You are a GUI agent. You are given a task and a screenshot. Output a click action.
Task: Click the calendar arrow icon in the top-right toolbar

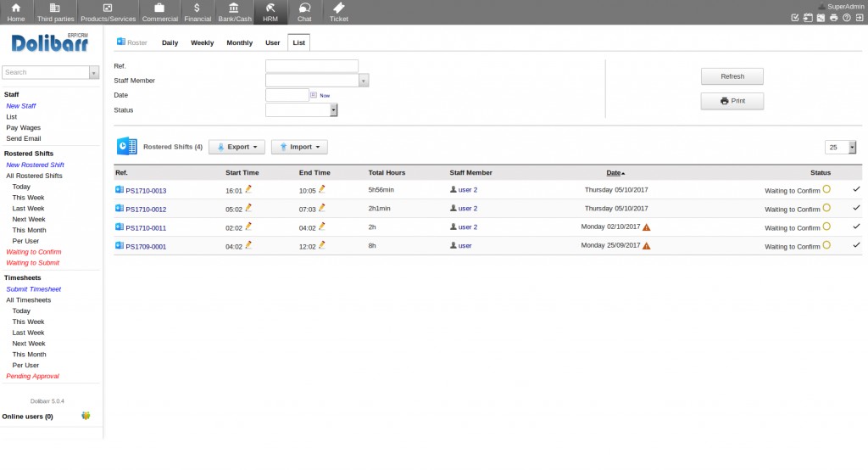pyautogui.click(x=808, y=18)
